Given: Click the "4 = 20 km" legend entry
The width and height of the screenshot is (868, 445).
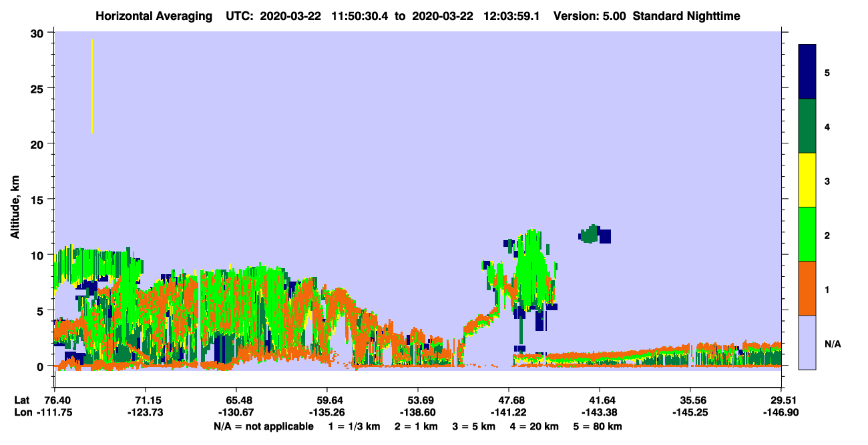Looking at the screenshot, I should (x=534, y=426).
